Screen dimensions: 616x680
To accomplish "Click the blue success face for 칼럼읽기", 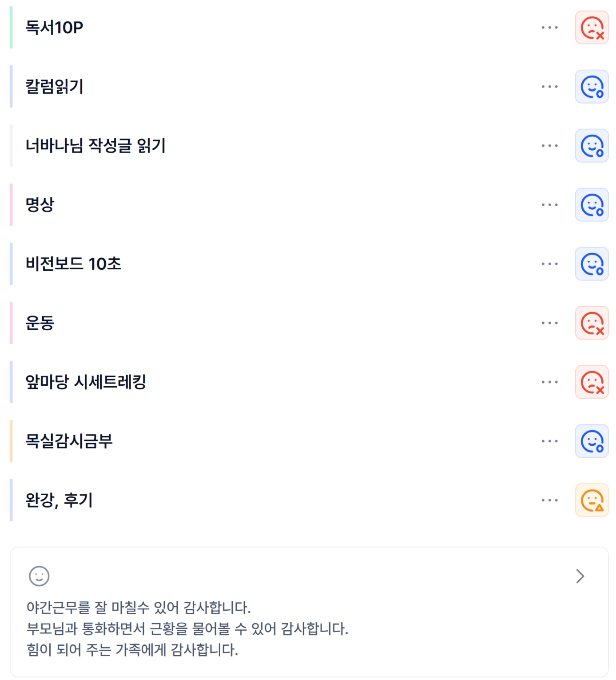I will click(592, 87).
